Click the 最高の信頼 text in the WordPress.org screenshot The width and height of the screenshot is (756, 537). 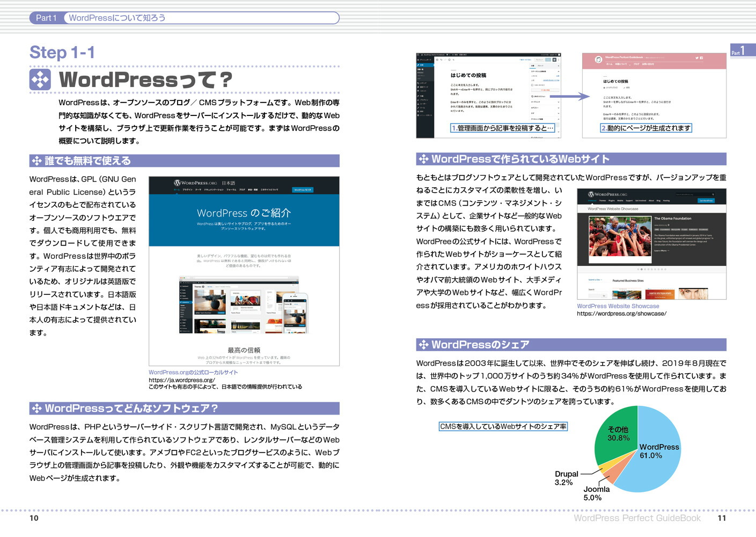(244, 350)
